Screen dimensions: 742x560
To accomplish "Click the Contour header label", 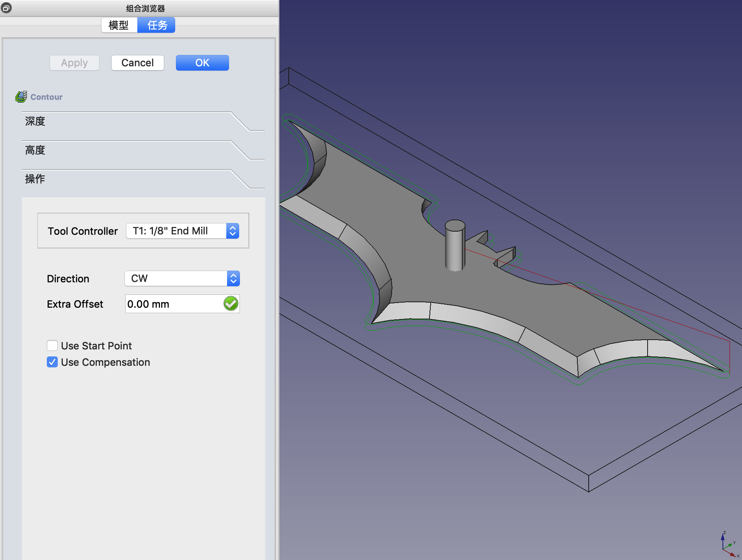I will click(x=46, y=97).
